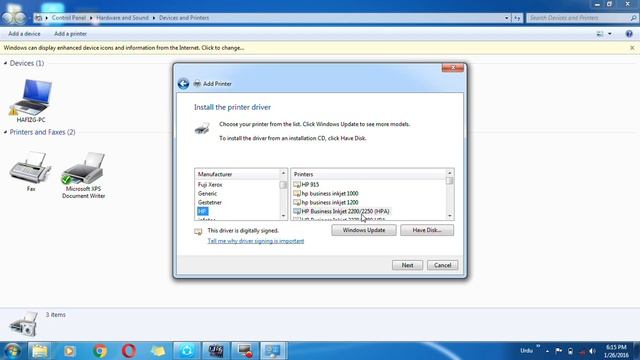This screenshot has height=360, width=640.
Task: Click the volume speaker tray icon
Action: [x=593, y=351]
